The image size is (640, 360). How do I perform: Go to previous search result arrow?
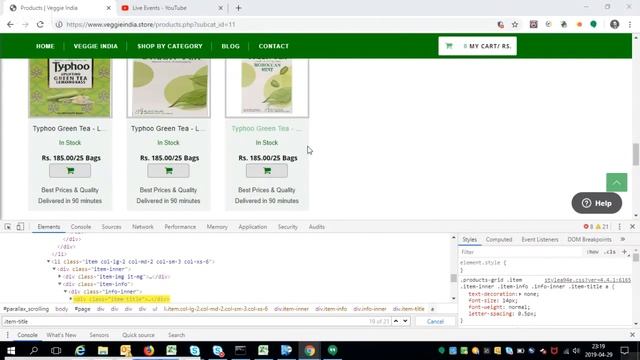tap(396, 321)
